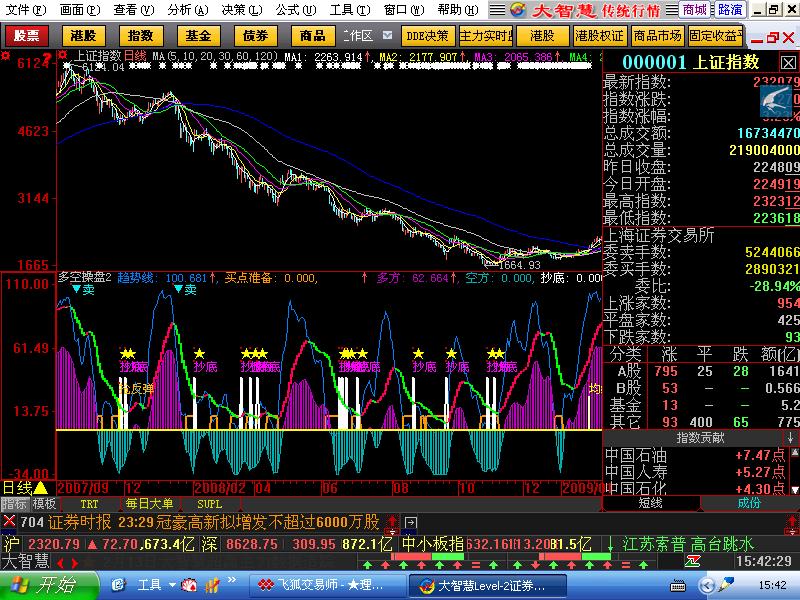Select the 指标 tab
This screenshot has height=600, width=800.
tap(14, 504)
